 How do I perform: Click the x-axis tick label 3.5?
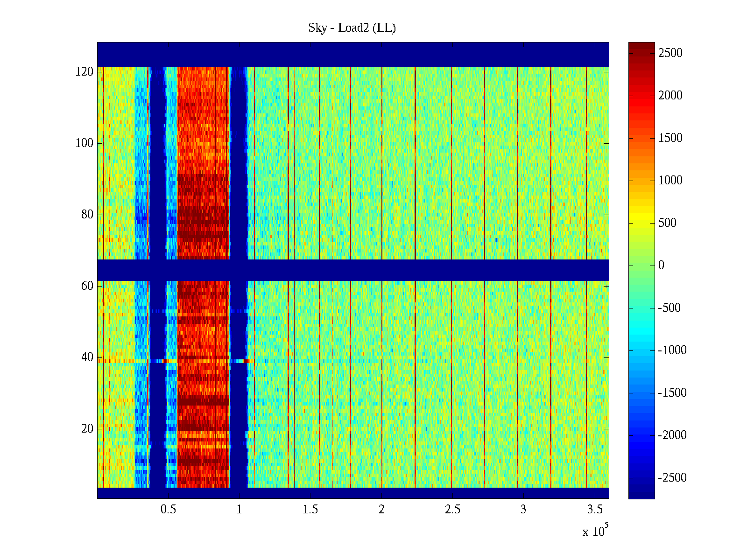pyautogui.click(x=595, y=510)
